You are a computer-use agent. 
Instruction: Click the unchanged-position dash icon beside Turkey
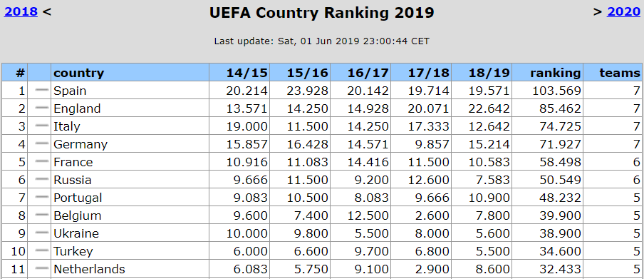click(42, 250)
